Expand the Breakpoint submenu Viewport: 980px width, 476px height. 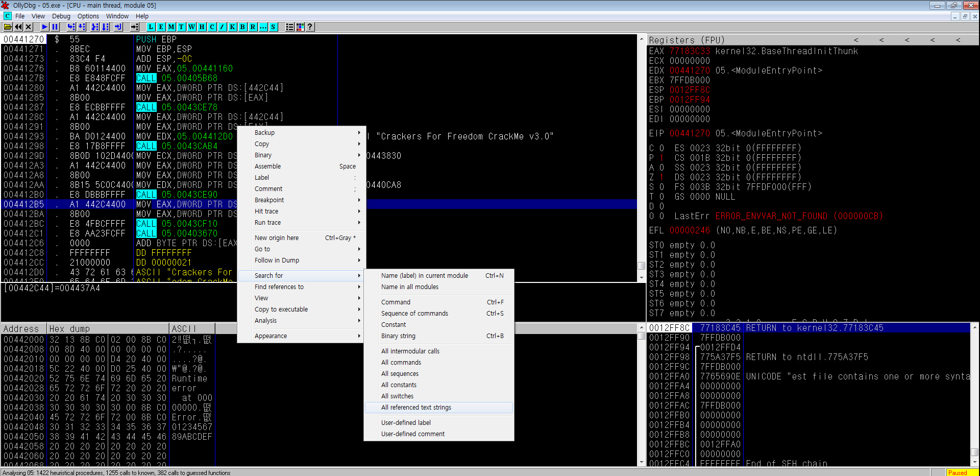pos(301,200)
